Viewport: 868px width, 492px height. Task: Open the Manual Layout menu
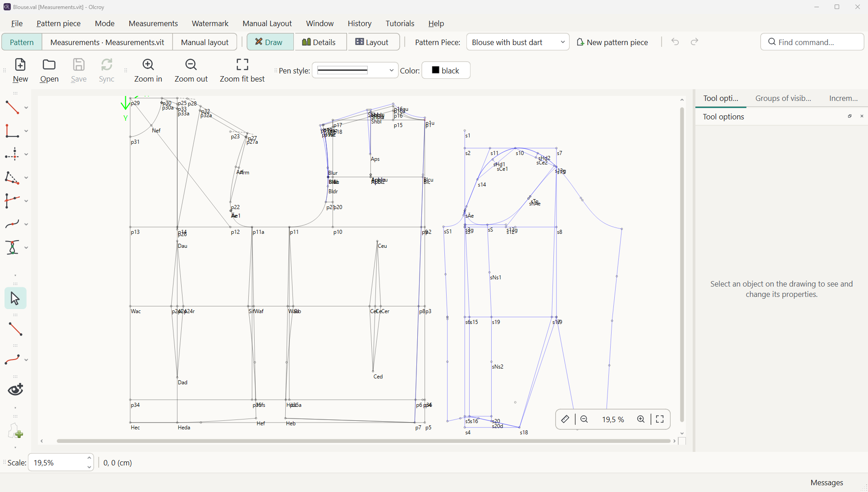267,23
